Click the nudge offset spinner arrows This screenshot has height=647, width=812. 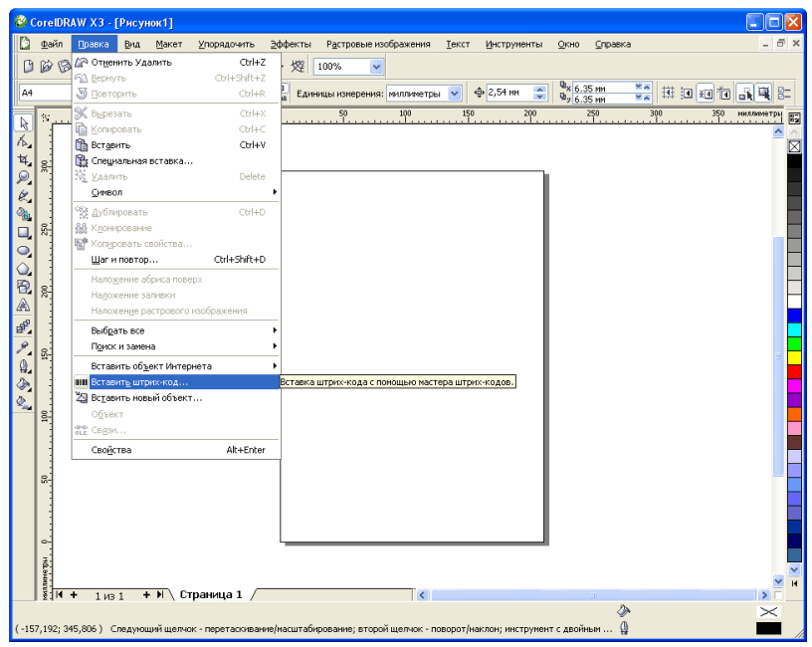tap(540, 94)
